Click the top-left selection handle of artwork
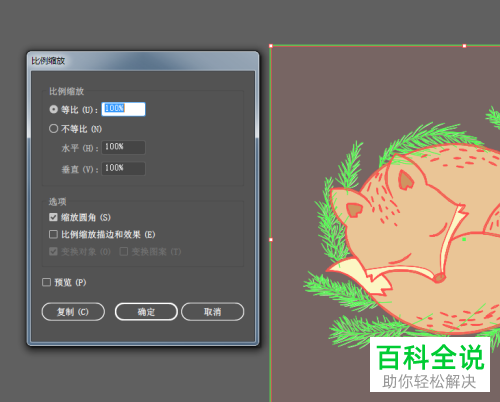 tap(271, 46)
